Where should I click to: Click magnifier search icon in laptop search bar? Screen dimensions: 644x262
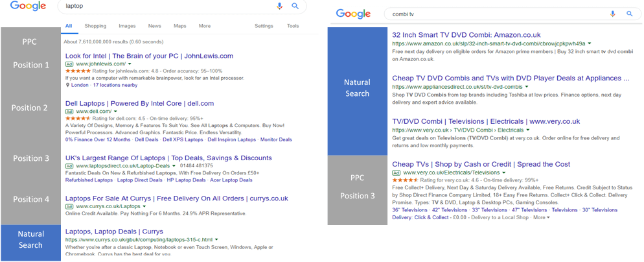tap(295, 6)
